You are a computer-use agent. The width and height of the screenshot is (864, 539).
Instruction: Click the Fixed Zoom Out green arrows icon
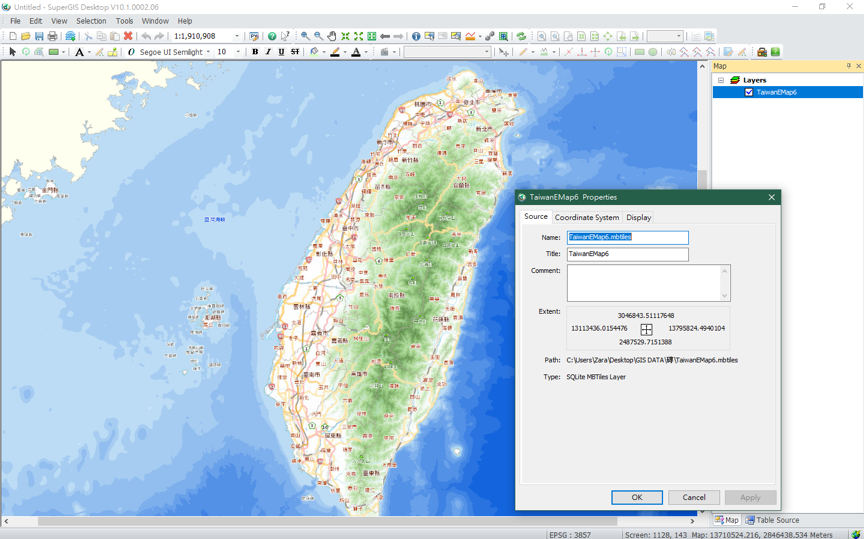click(x=359, y=36)
